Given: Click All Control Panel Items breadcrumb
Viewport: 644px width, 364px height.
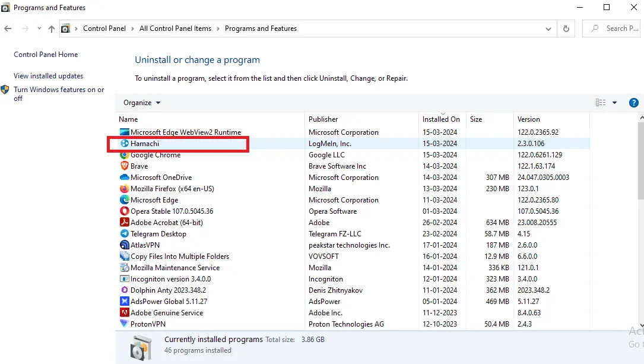Looking at the screenshot, I should coord(175,29).
